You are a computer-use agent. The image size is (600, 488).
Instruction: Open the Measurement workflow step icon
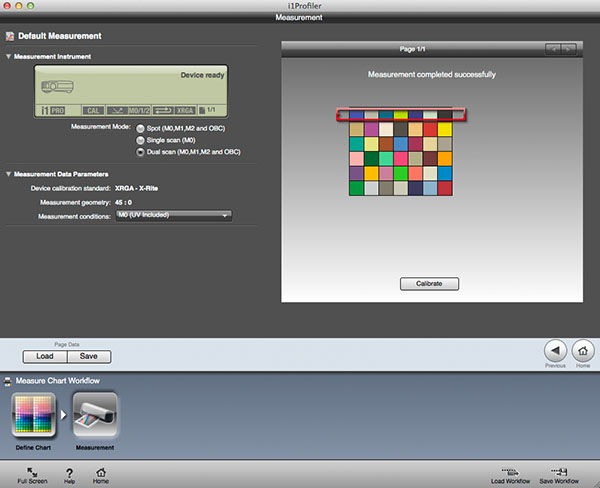[95, 415]
